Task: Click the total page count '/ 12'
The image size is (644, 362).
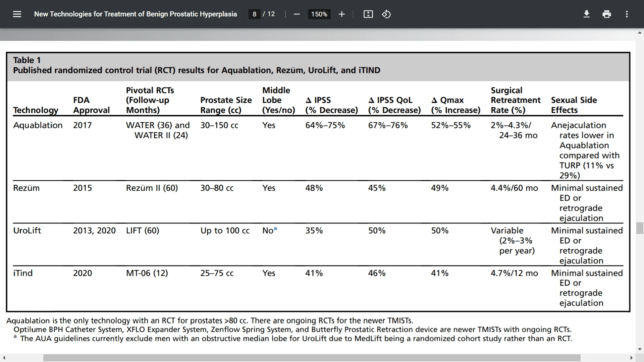Action: click(x=269, y=14)
